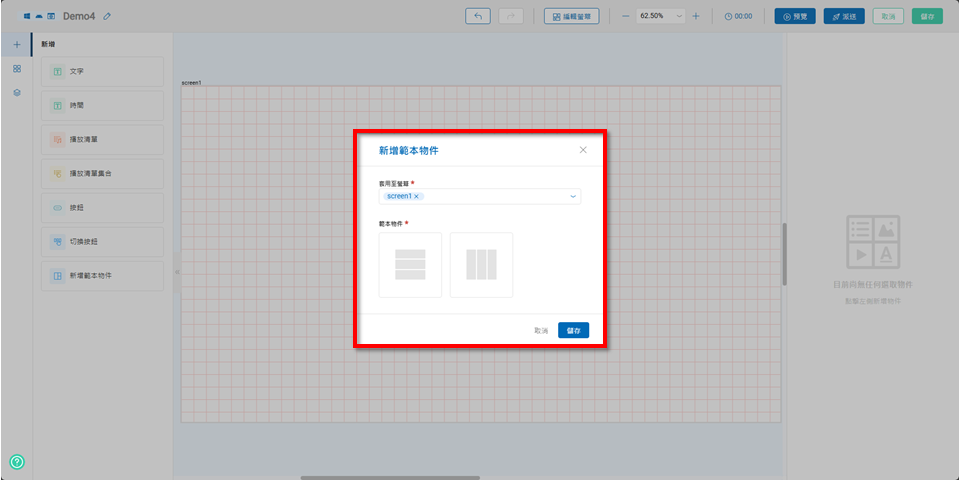Click the horizontal scrollbar below the canvas
This screenshot has width=960, height=480.
(390, 478)
